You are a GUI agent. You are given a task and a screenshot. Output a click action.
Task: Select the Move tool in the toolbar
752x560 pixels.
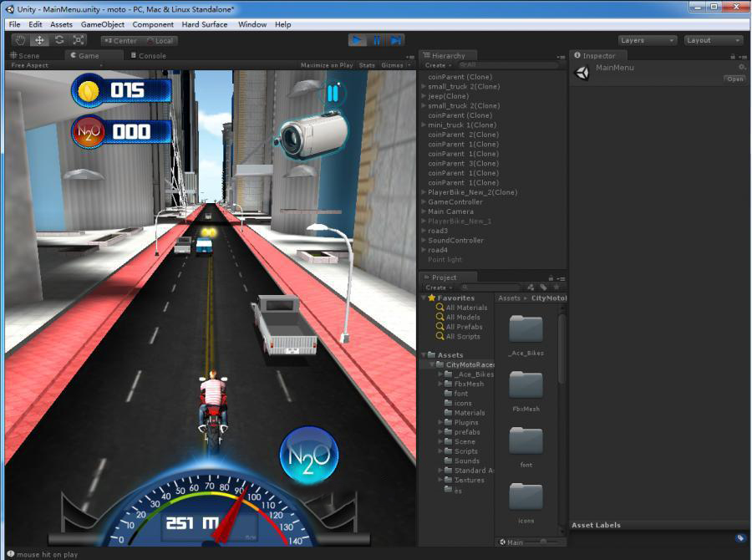[x=39, y=40]
